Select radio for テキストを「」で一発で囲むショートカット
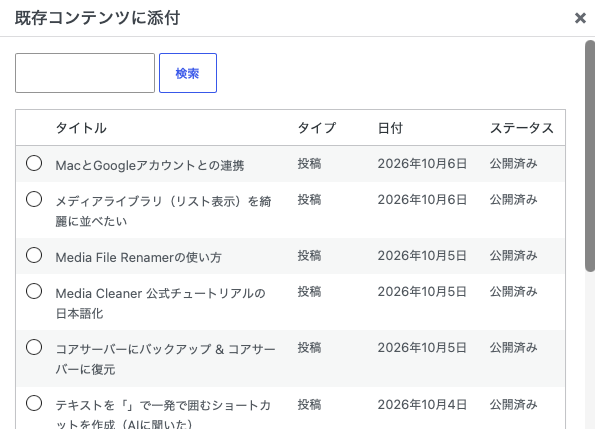 pyautogui.click(x=34, y=403)
